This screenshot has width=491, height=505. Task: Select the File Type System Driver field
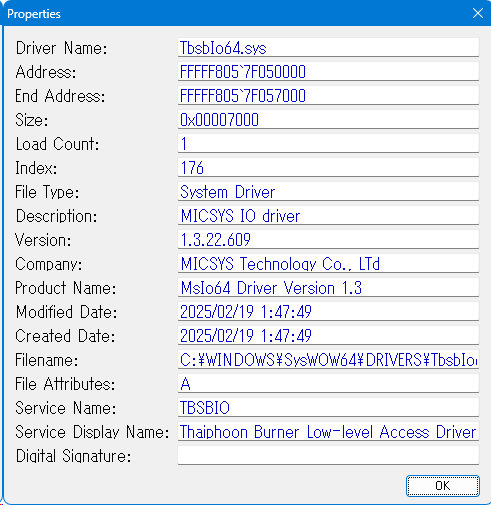click(x=328, y=191)
